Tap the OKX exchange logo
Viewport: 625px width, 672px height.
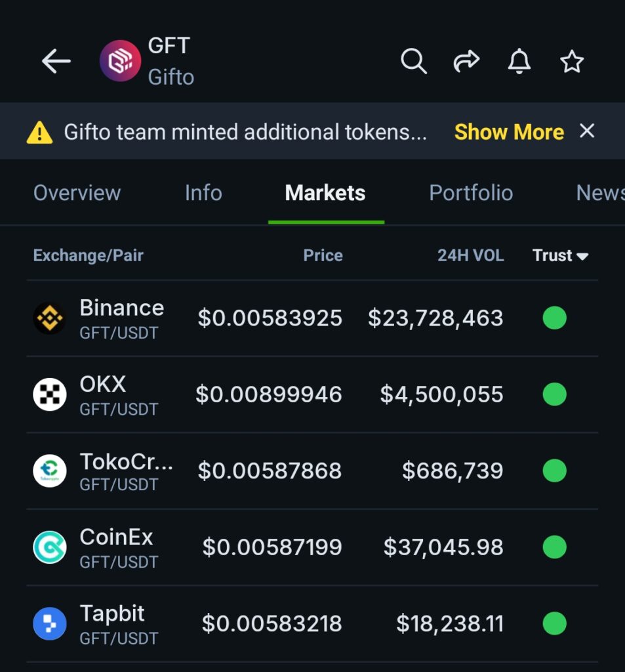tap(50, 394)
